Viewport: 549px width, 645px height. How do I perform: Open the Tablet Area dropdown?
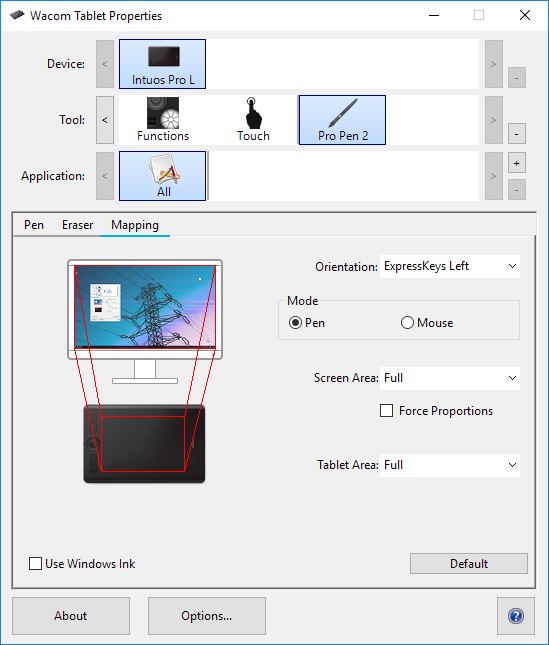(450, 465)
